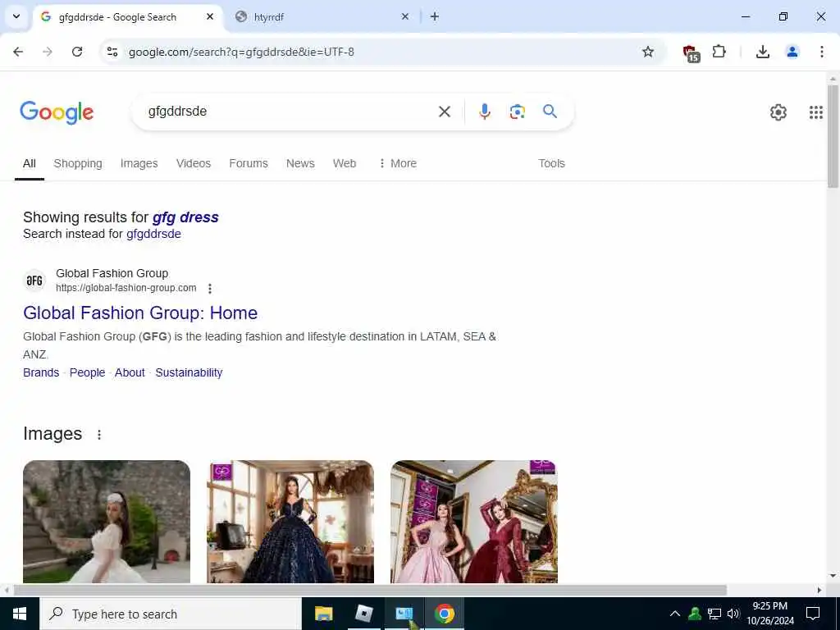Image resolution: width=840 pixels, height=630 pixels.
Task: Open the red extension with badge 15
Action: point(691,52)
